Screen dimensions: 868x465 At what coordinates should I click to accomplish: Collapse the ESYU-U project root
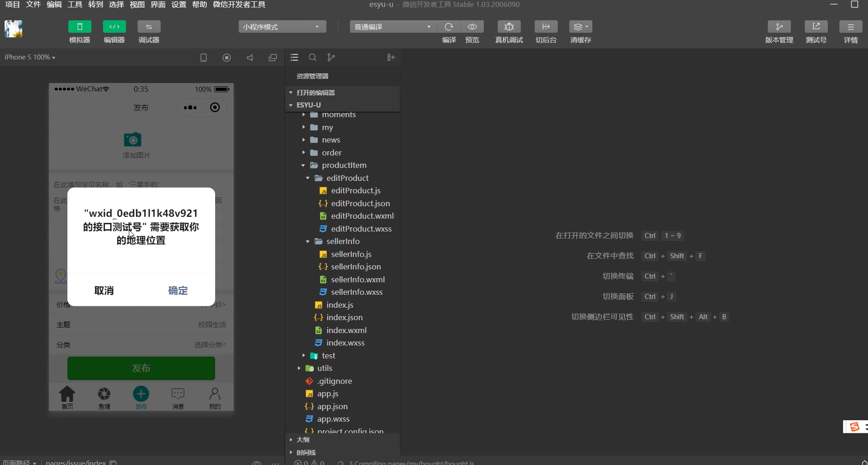342,105
